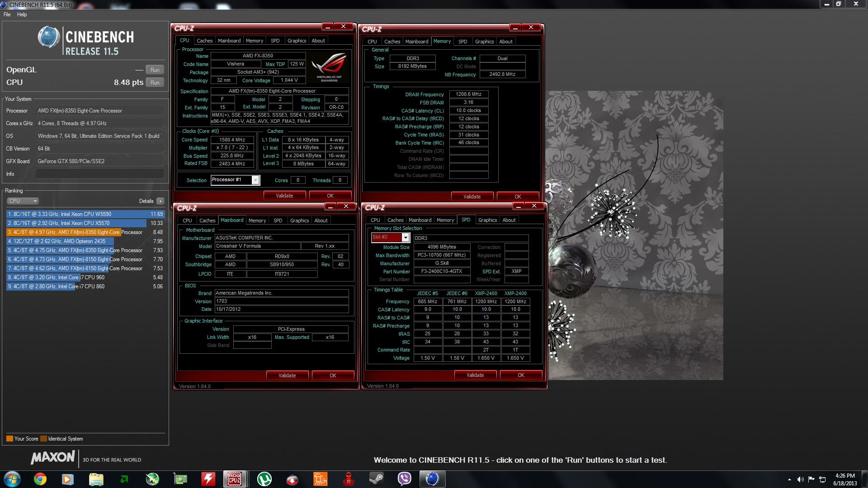Click the red figure taskbar icon
Screen dimensions: 868x488
[x=349, y=479]
